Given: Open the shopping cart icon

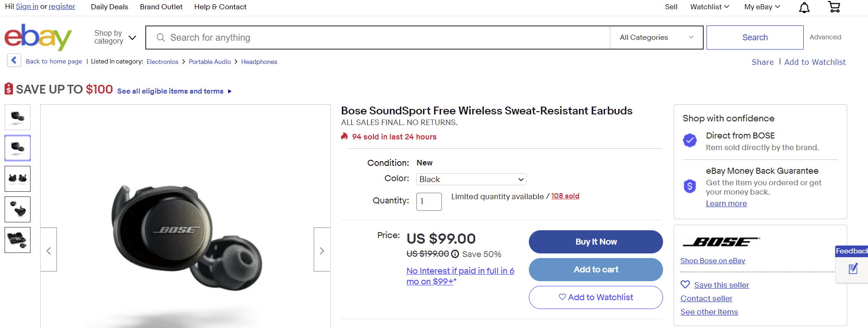Looking at the screenshot, I should tap(834, 7).
